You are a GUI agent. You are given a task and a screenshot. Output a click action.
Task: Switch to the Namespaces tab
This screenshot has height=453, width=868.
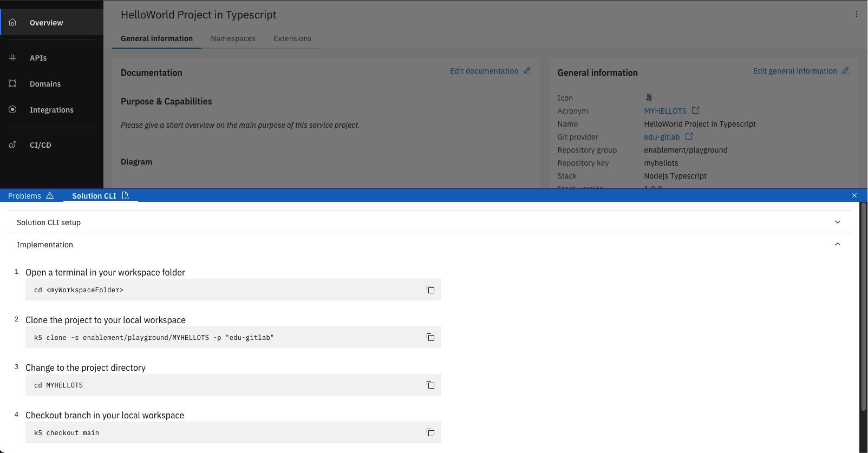tap(233, 38)
